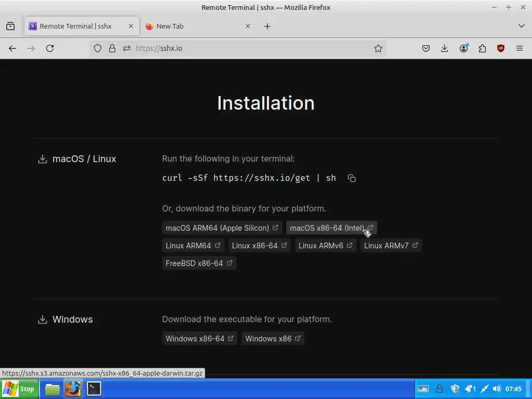Image resolution: width=532 pixels, height=399 pixels.
Task: Click the volume speaker tray icon
Action: [496, 389]
